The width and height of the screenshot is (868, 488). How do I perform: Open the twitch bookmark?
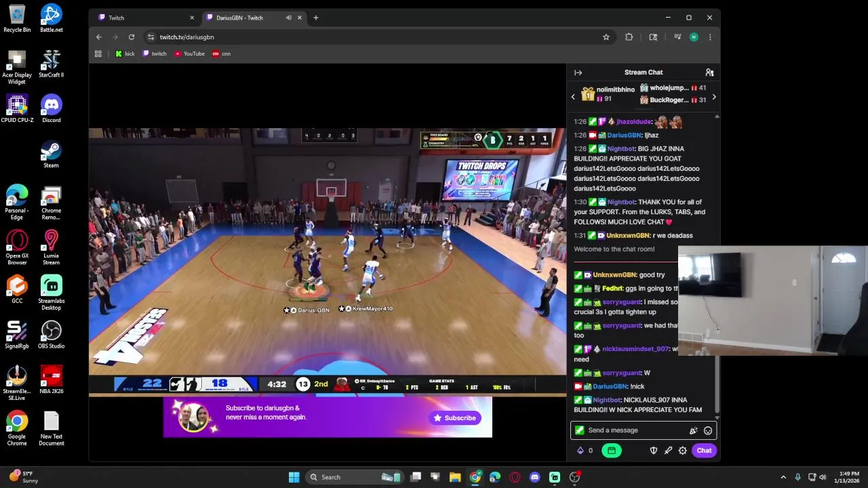click(x=155, y=54)
